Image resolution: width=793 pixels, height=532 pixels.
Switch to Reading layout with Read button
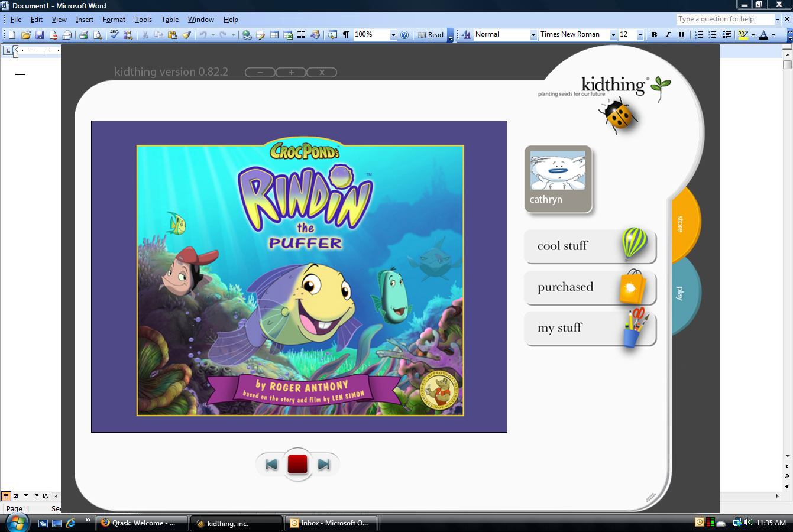tap(431, 35)
